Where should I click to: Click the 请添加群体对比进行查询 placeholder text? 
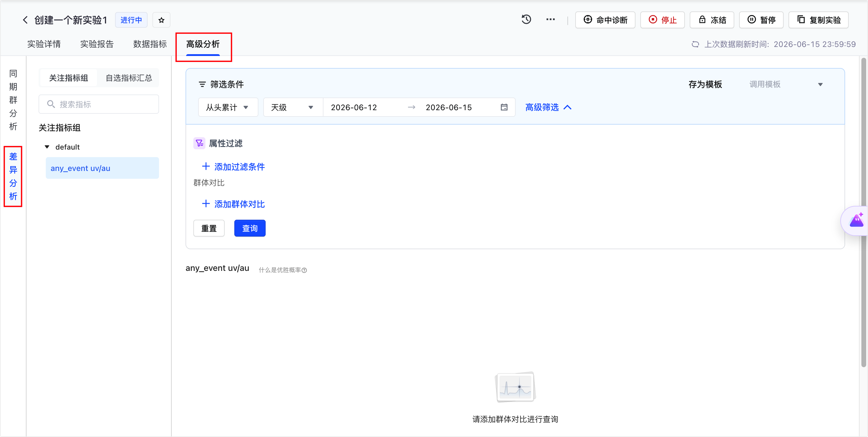(515, 419)
